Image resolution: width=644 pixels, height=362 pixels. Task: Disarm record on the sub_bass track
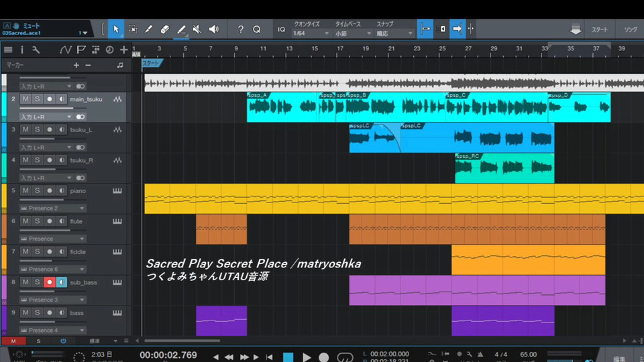point(49,282)
